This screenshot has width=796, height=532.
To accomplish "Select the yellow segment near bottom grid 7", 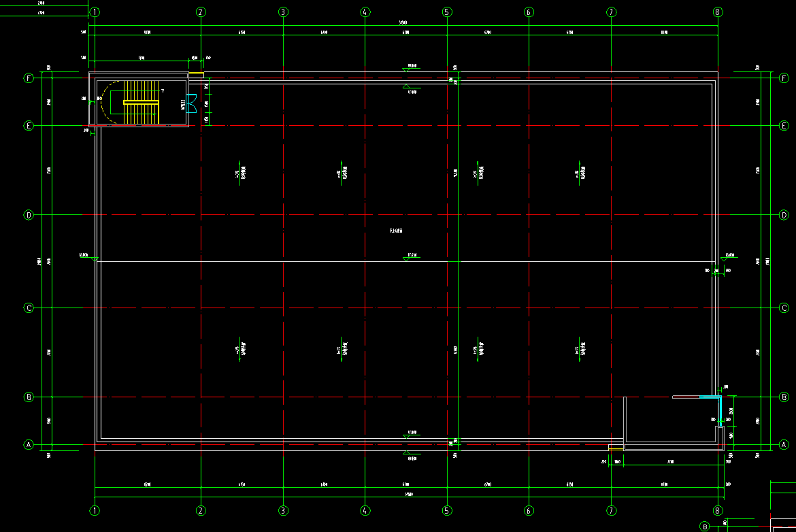I will click(615, 448).
